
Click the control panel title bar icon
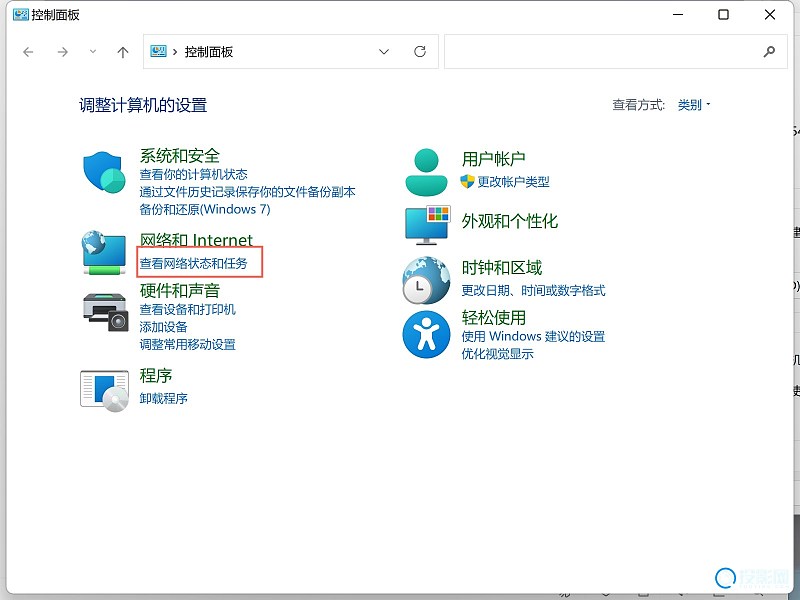20,14
